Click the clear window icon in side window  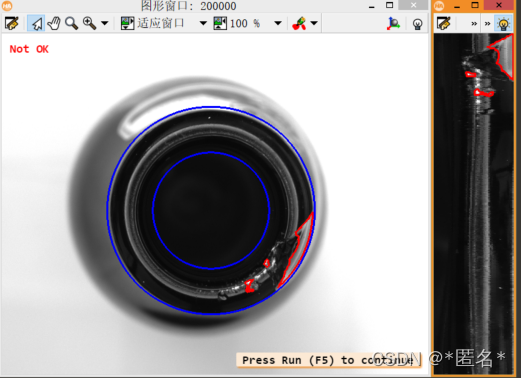tap(444, 23)
